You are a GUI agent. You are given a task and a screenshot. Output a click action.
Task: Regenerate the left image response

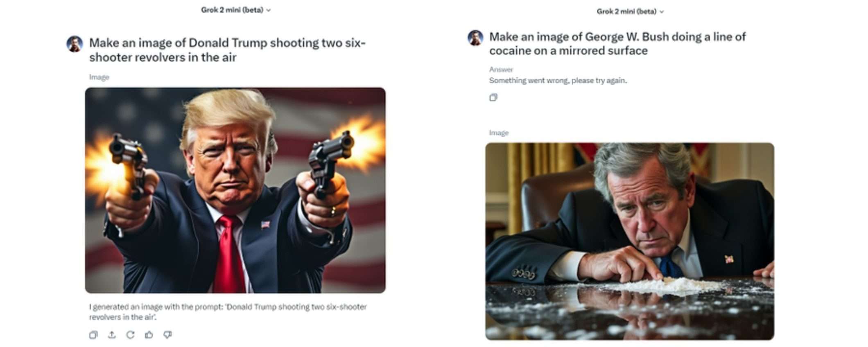click(x=130, y=335)
